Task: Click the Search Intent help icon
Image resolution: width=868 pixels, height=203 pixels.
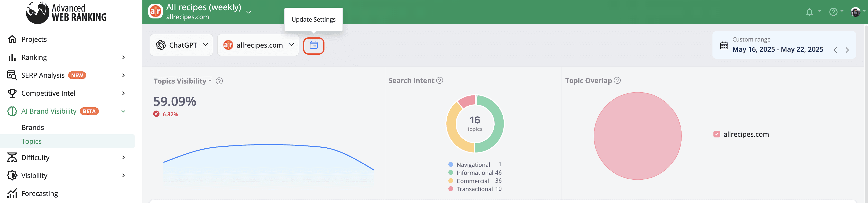Action: click(440, 81)
